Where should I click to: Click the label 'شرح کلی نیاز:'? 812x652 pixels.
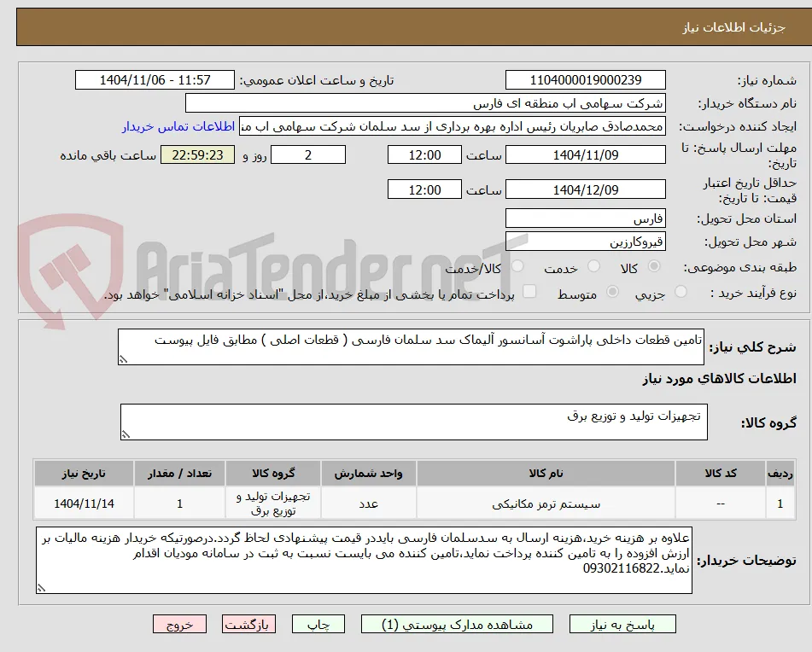click(x=752, y=347)
